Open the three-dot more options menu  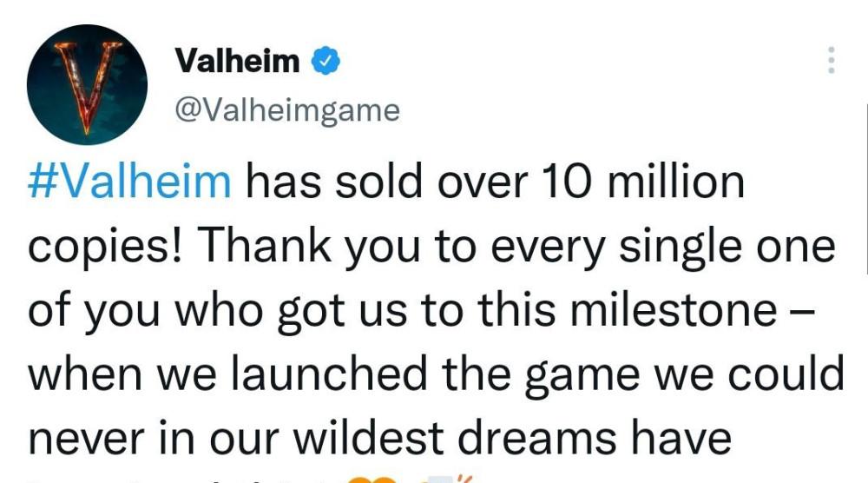831,60
